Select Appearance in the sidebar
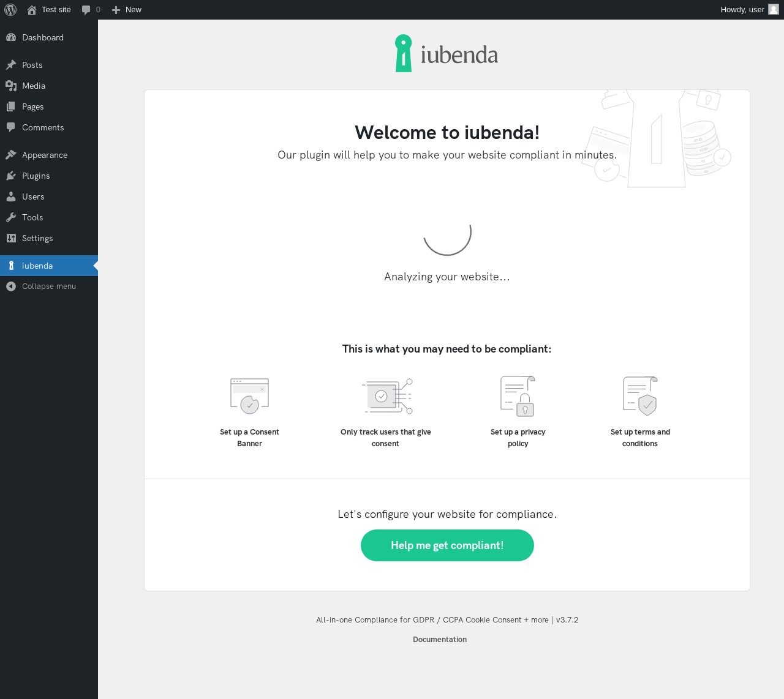 (49, 155)
